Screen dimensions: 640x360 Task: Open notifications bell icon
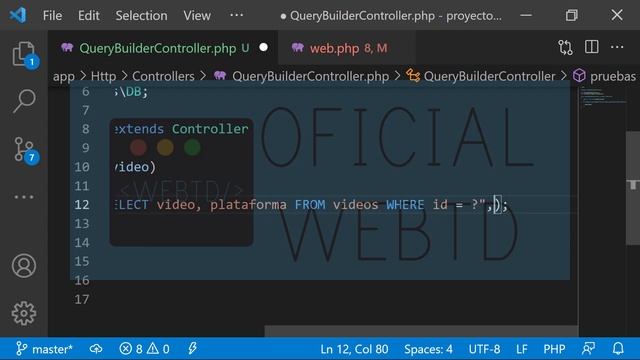coord(618,349)
